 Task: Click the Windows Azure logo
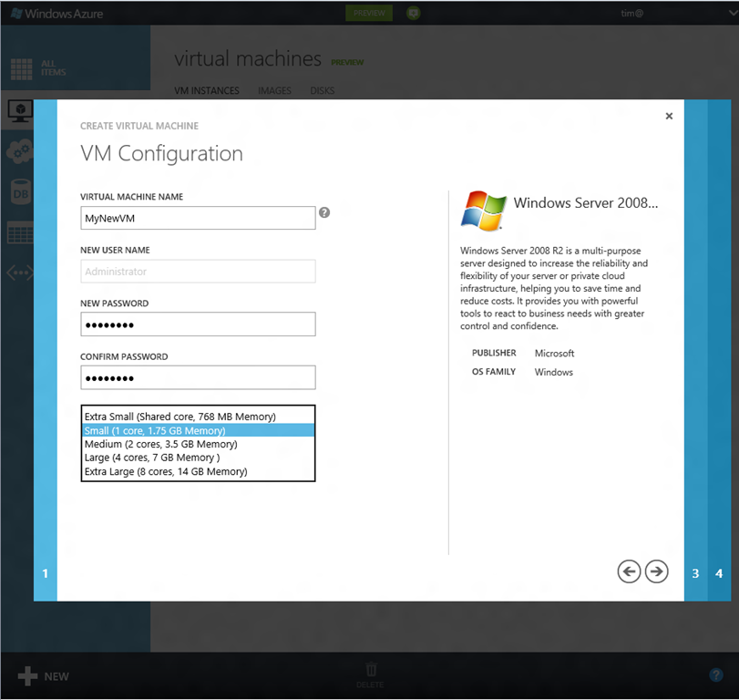(56, 14)
